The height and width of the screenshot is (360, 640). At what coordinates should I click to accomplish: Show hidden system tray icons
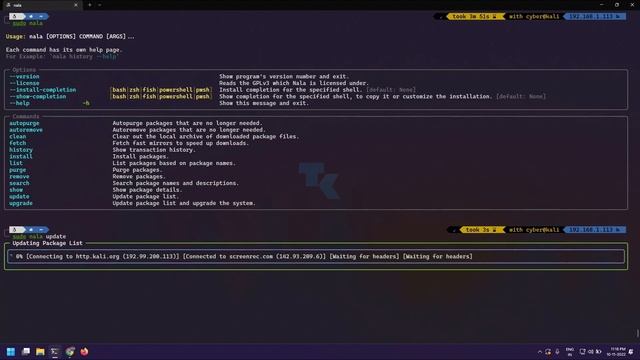(x=540, y=351)
